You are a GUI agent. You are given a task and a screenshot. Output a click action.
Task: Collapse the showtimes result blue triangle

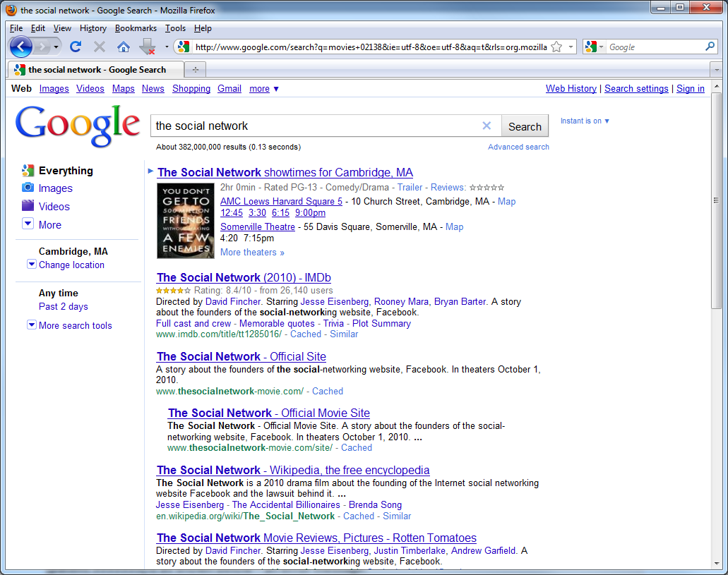[x=150, y=171]
